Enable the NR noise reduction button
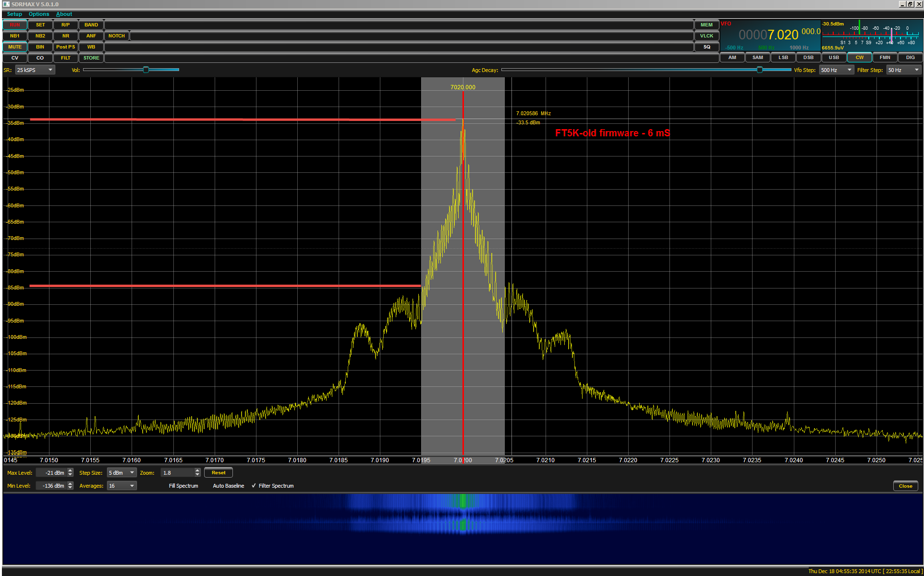 (66, 36)
